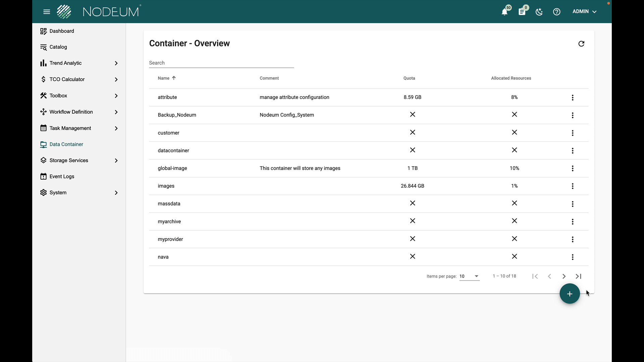The image size is (644, 362).
Task: Go to previous page of containers
Action: click(549, 277)
